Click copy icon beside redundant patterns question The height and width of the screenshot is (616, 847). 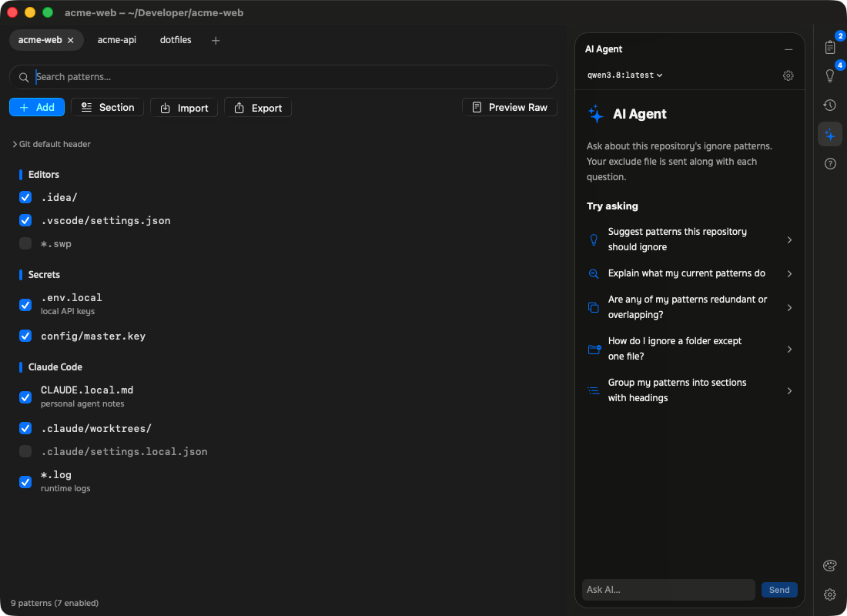593,307
